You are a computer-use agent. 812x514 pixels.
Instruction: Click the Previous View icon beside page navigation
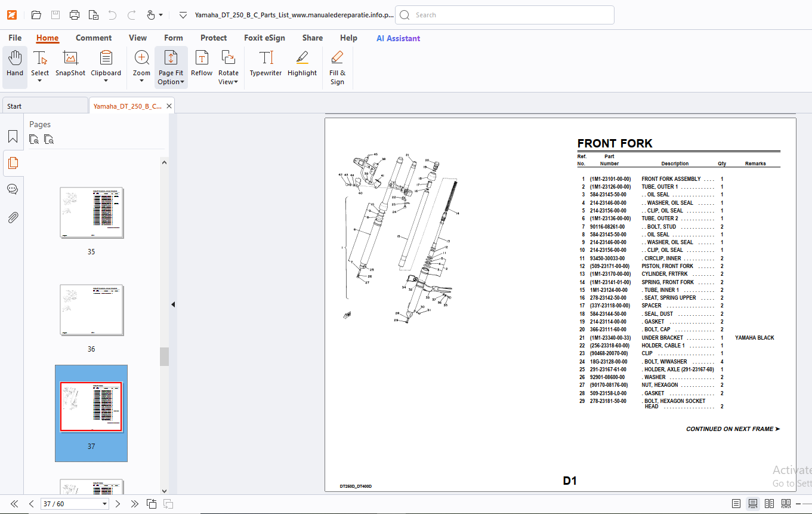click(x=152, y=504)
